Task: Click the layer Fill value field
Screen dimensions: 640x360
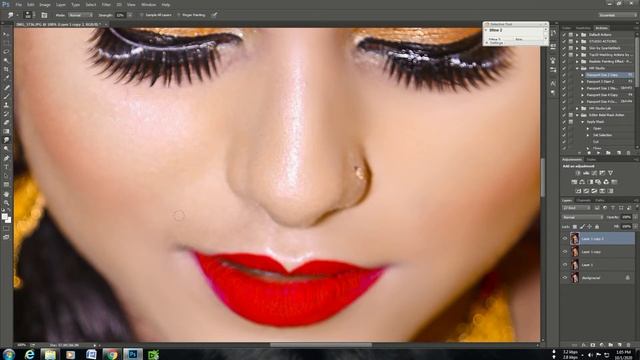Action: coord(627,227)
